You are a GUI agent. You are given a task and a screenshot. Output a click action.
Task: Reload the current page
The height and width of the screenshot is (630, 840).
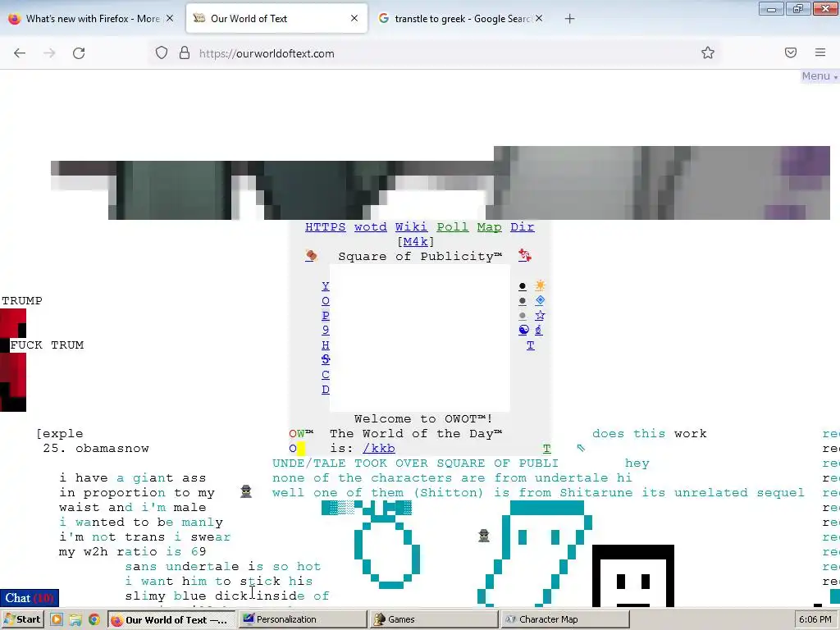click(x=79, y=53)
